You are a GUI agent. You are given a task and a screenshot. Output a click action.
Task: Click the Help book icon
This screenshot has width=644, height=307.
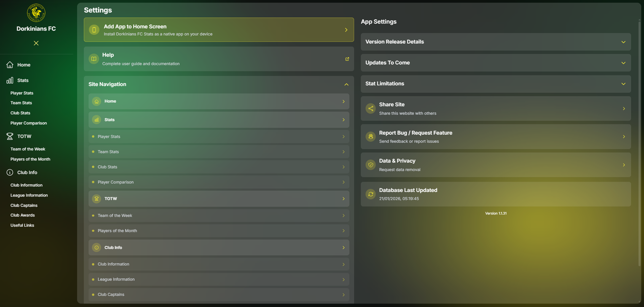click(x=94, y=59)
